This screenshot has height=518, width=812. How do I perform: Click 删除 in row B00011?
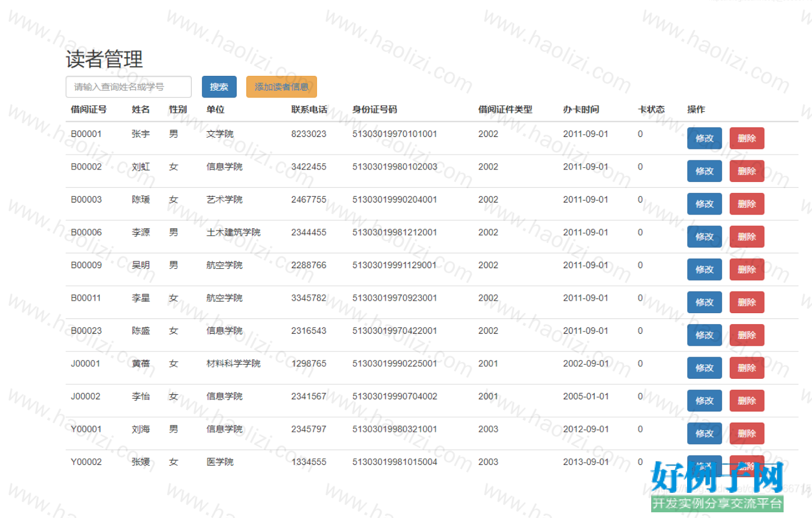point(747,302)
